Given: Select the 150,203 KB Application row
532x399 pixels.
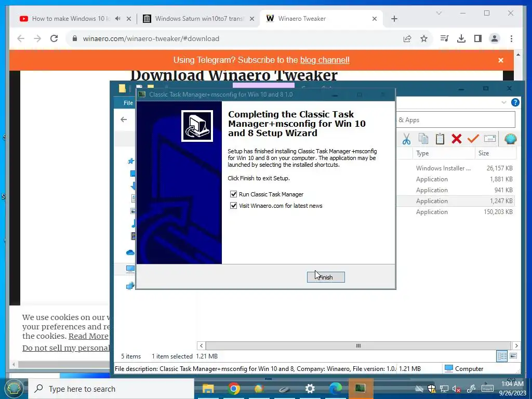Looking at the screenshot, I should 456,212.
